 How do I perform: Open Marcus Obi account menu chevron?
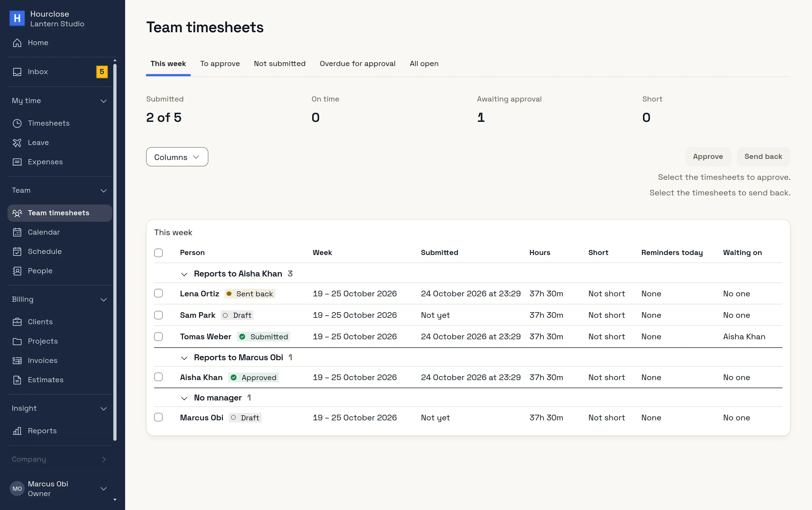[x=104, y=489]
